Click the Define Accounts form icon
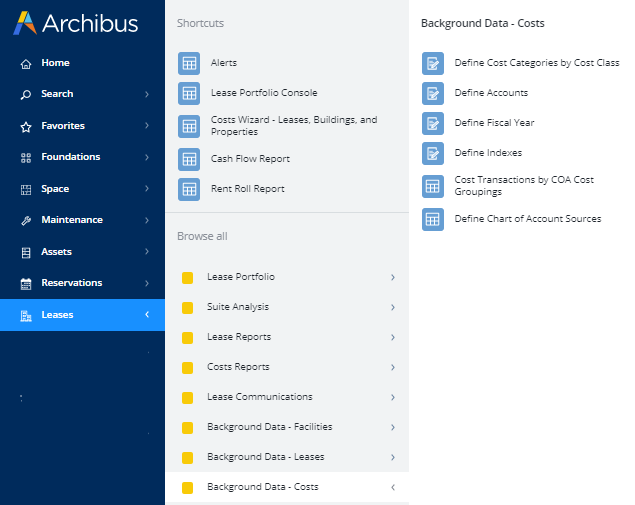Viewport: 635px width, 505px height. tap(432, 93)
